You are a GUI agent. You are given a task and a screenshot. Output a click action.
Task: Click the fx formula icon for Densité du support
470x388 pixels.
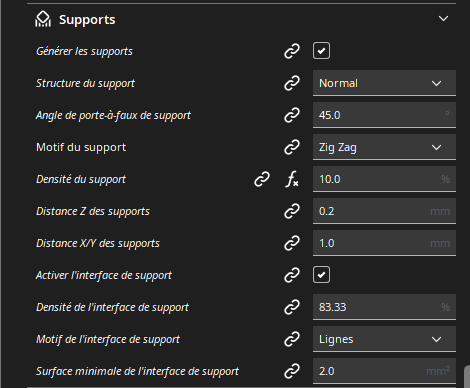click(x=292, y=179)
